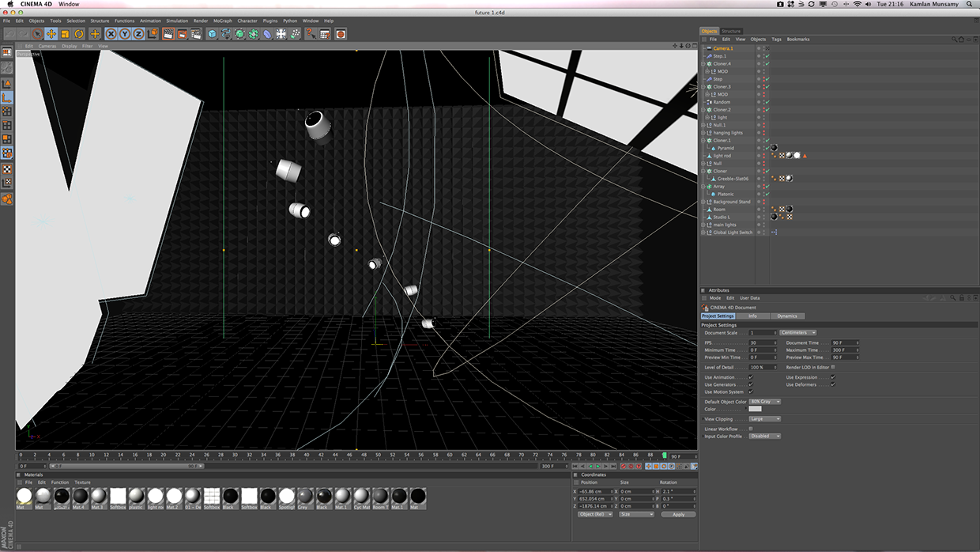
Task: Uncheck Use Expression checkbox
Action: [833, 377]
